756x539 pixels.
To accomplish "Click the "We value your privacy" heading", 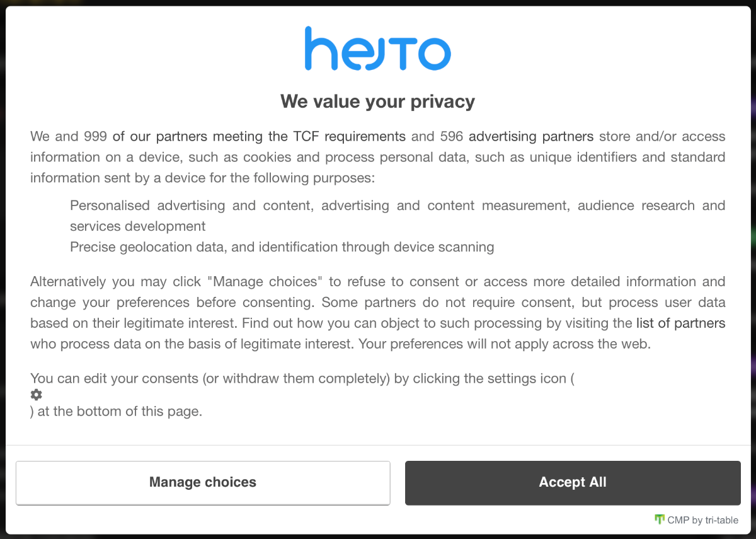I will [x=377, y=101].
